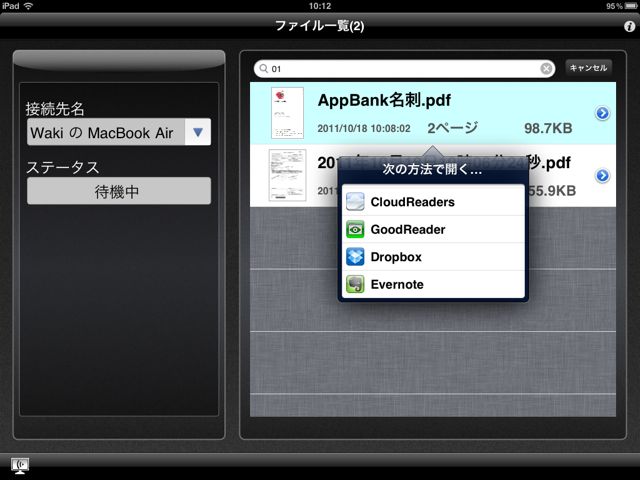The width and height of the screenshot is (640, 480).
Task: Tap the CloudReaders app icon
Action: 355,202
